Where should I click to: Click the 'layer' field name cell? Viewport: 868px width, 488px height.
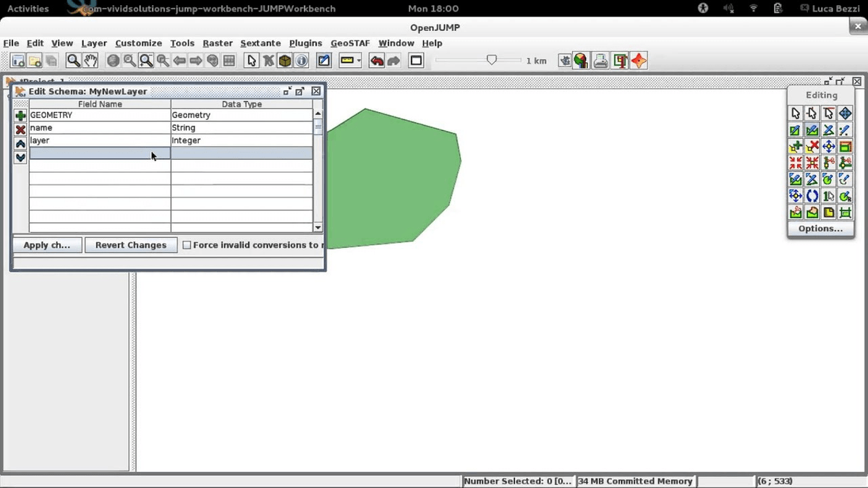click(x=100, y=140)
